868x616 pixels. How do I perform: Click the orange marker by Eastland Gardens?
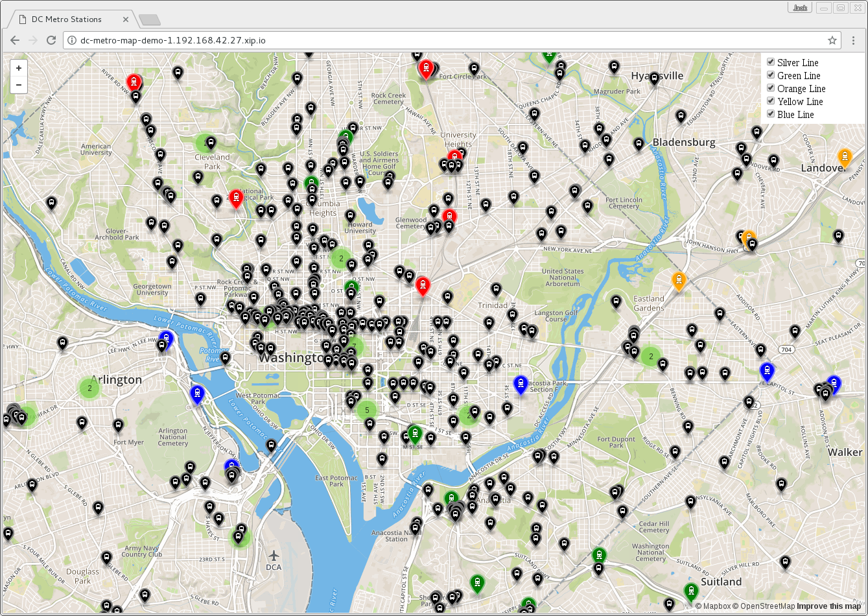[679, 281]
